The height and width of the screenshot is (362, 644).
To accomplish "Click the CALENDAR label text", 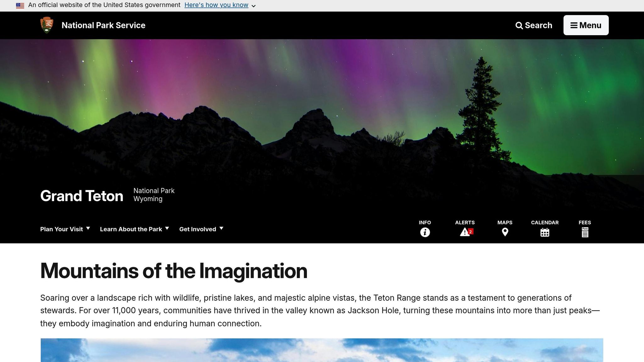I will tap(545, 222).
